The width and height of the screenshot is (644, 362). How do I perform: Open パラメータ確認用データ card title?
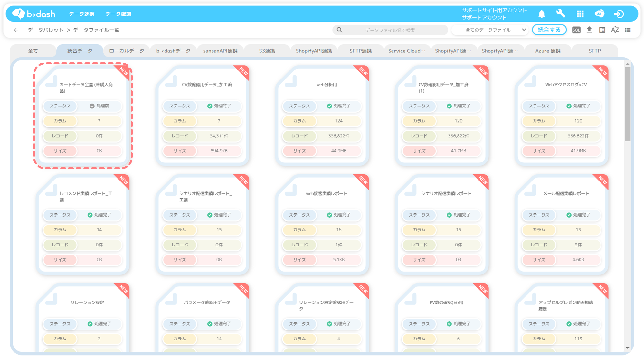tap(207, 302)
